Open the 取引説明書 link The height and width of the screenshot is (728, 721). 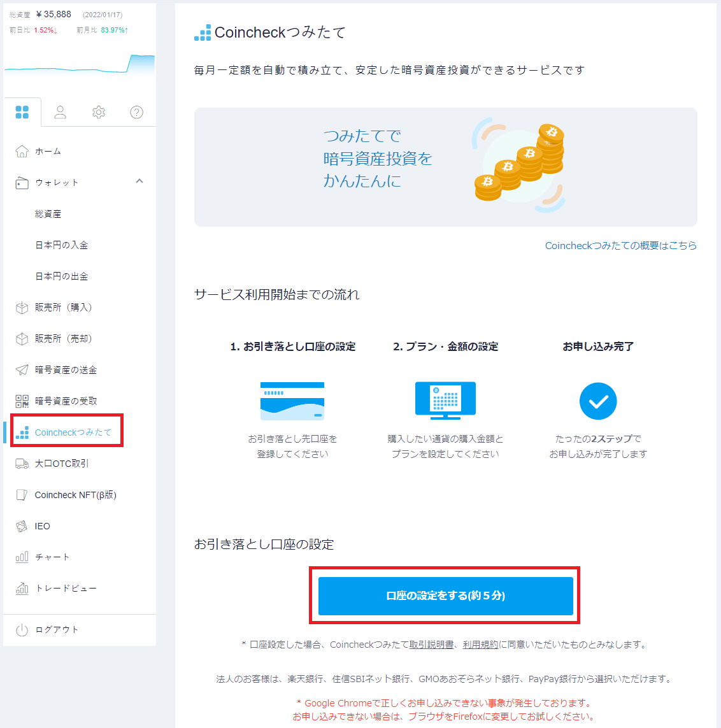point(431,645)
